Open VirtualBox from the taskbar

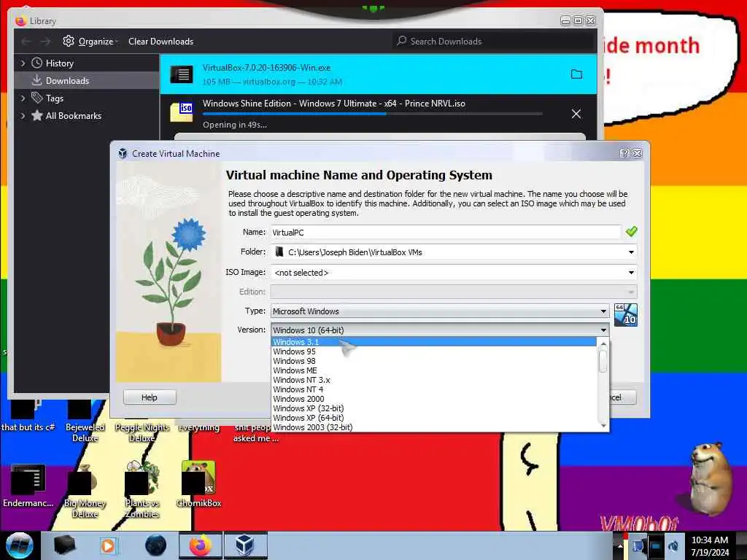(245, 545)
